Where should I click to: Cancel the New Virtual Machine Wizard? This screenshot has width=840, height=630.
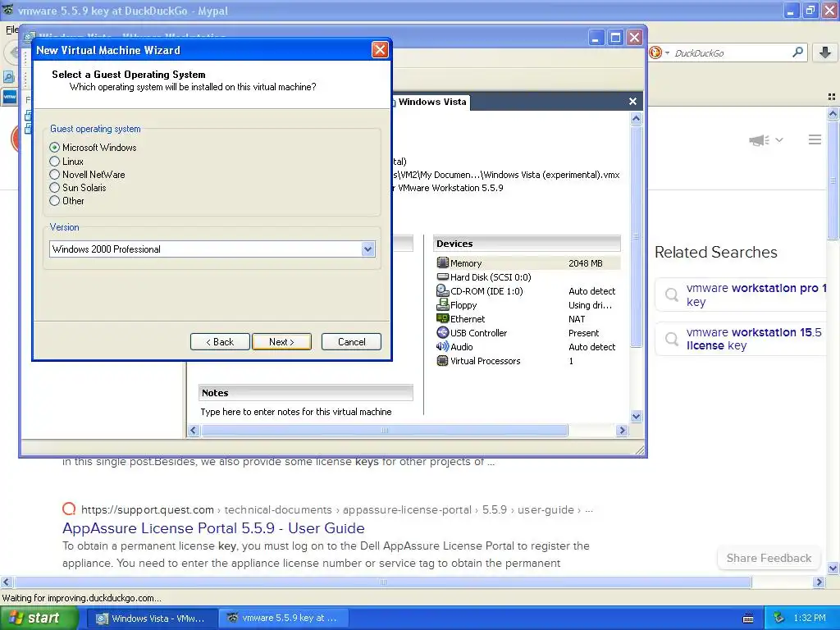tap(351, 342)
